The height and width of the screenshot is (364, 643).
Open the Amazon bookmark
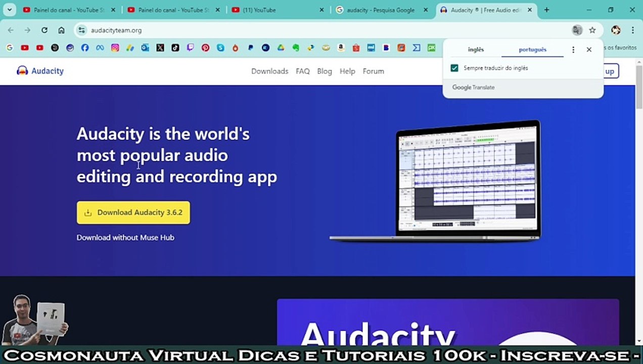tap(341, 48)
